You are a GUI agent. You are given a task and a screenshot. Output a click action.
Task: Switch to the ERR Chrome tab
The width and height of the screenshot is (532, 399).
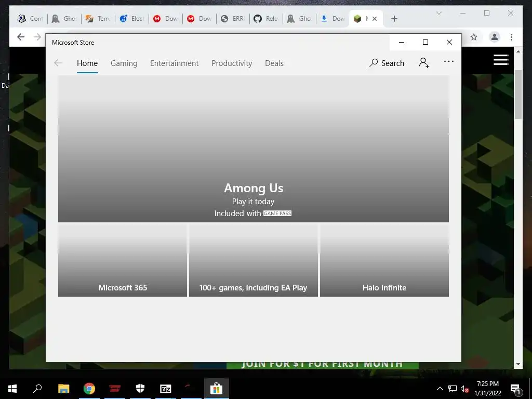pos(233,19)
